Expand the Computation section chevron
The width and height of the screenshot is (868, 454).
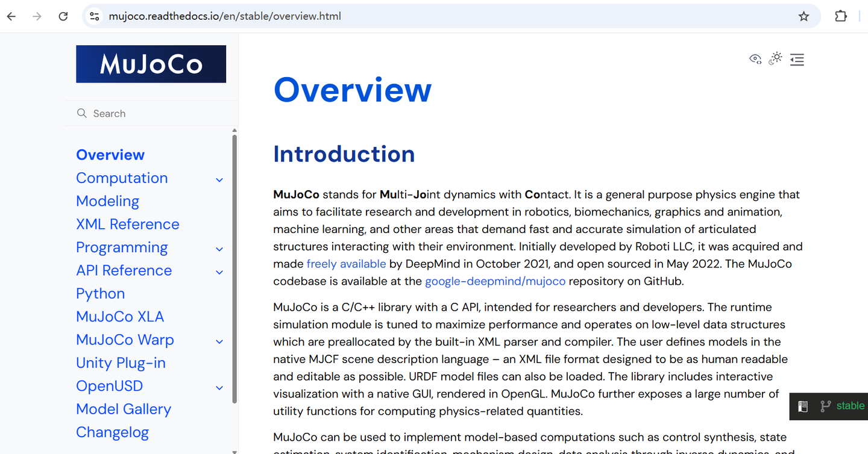tap(219, 179)
